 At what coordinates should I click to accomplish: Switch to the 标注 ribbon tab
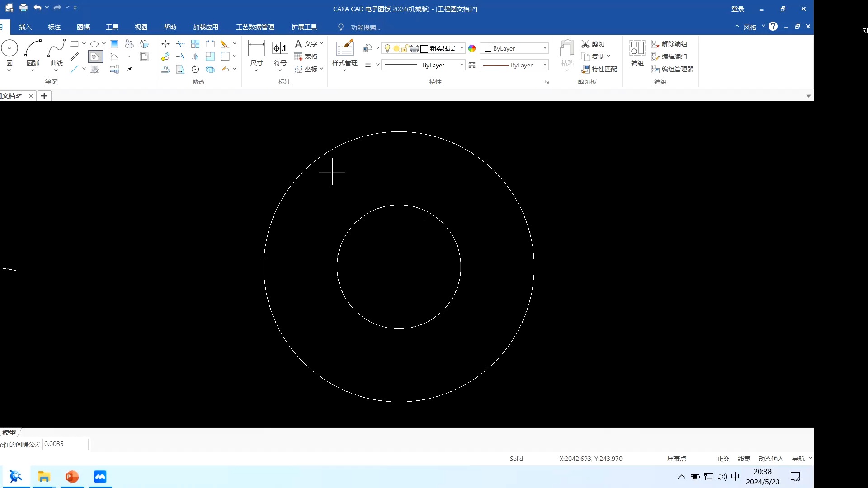click(54, 27)
